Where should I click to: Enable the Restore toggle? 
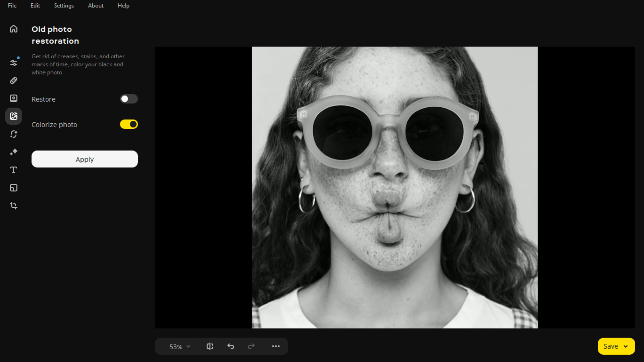[x=129, y=99]
